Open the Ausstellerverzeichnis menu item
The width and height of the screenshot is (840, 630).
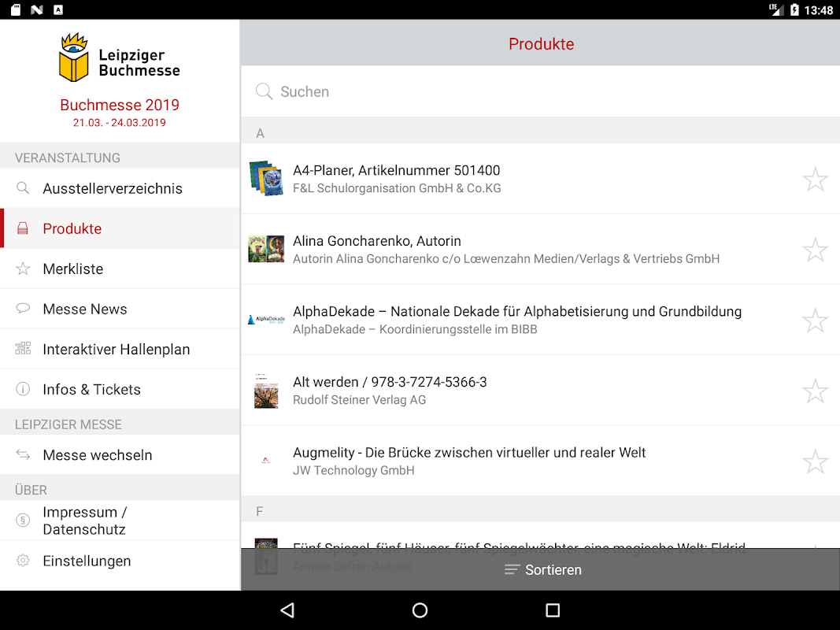click(120, 188)
